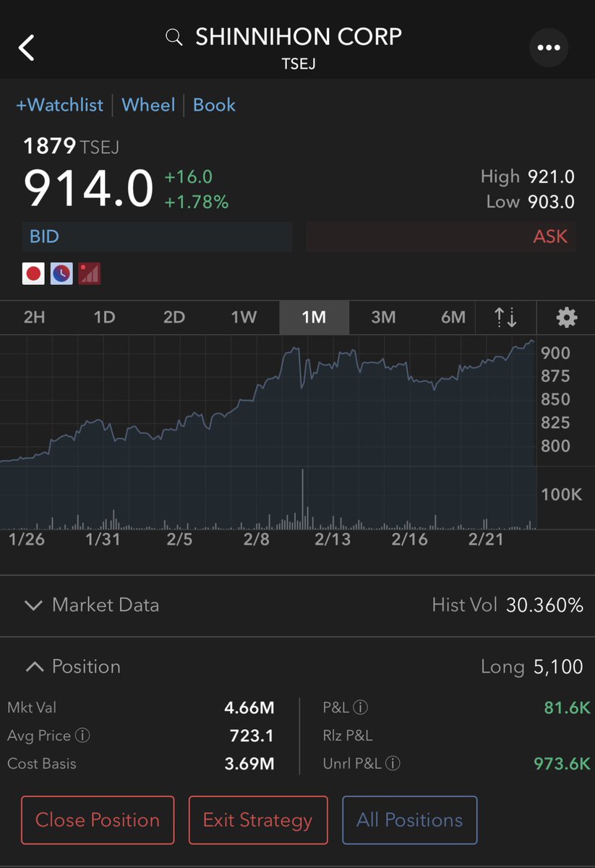
Task: Tap the 100K volume axis label
Action: [x=562, y=495]
